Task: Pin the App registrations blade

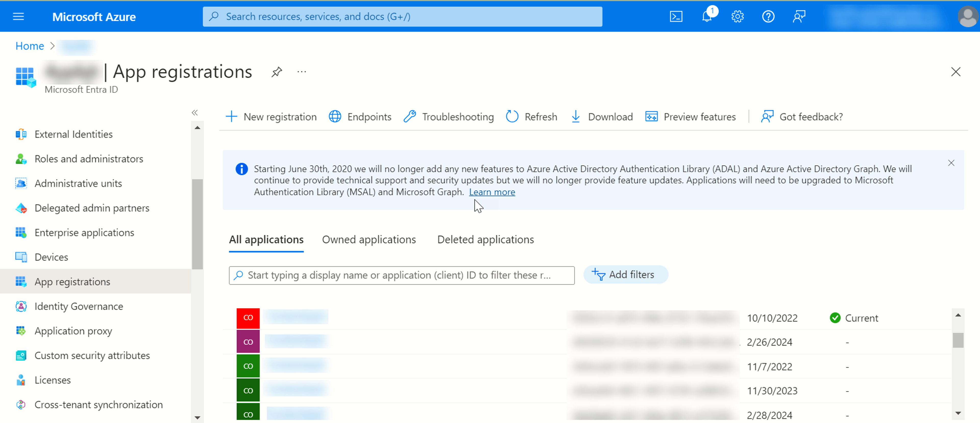Action: tap(277, 71)
